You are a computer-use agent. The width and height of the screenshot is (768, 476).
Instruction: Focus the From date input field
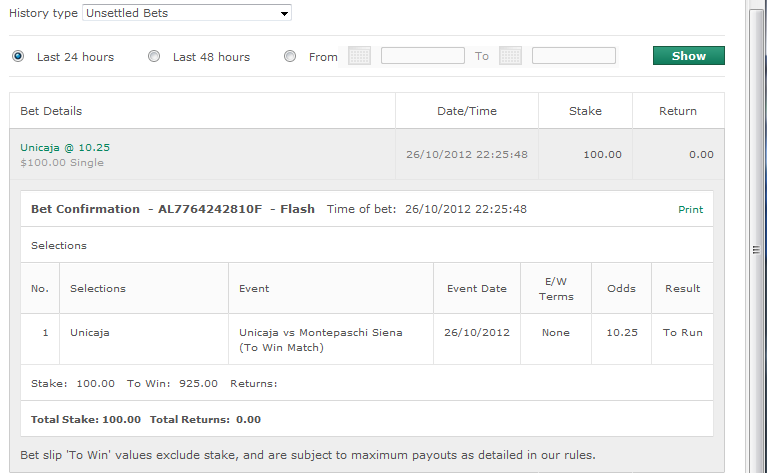click(422, 56)
